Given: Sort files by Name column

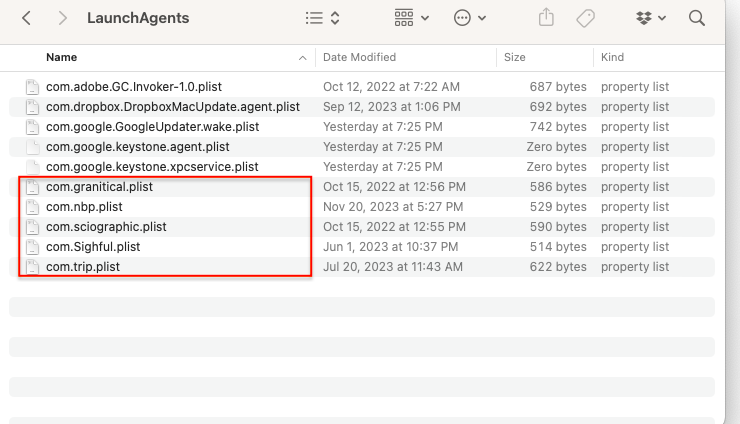Looking at the screenshot, I should [62, 57].
